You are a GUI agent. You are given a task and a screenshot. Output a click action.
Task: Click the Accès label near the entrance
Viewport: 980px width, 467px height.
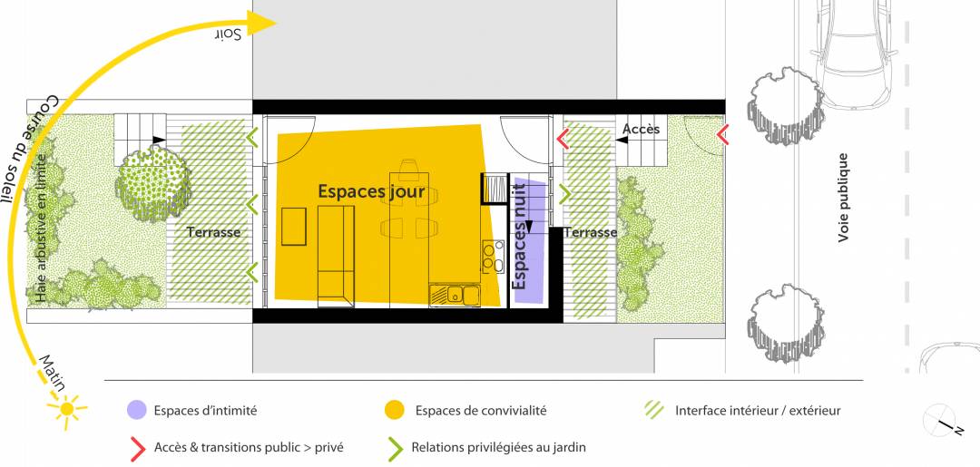pos(641,130)
